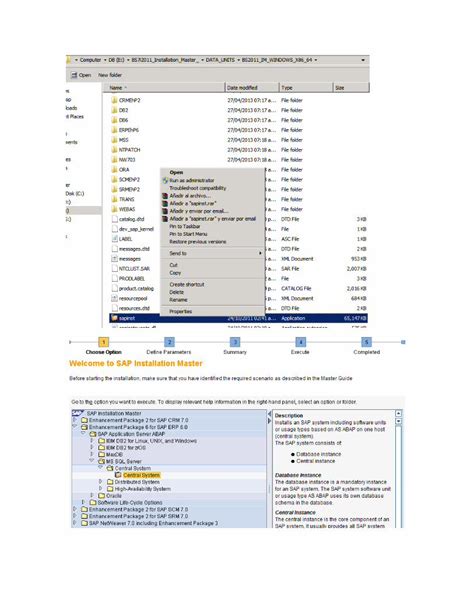Collapse the MS SQL Server node
Image resolution: width=474 pixels, height=613 pixels.
[92, 461]
